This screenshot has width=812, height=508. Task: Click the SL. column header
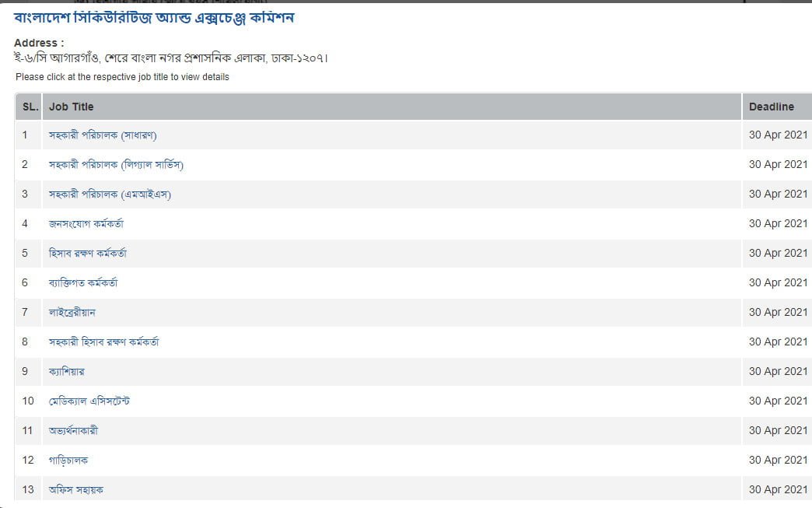click(30, 107)
